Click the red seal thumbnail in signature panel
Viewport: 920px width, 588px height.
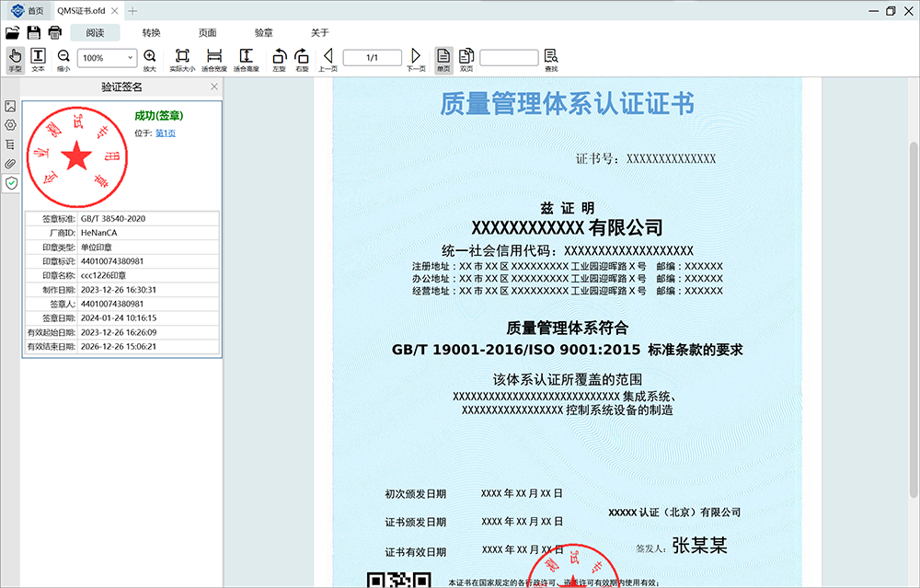point(77,157)
